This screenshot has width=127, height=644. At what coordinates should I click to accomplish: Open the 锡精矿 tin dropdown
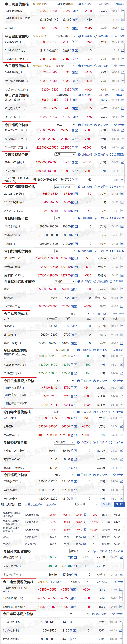pyautogui.click(x=65, y=125)
